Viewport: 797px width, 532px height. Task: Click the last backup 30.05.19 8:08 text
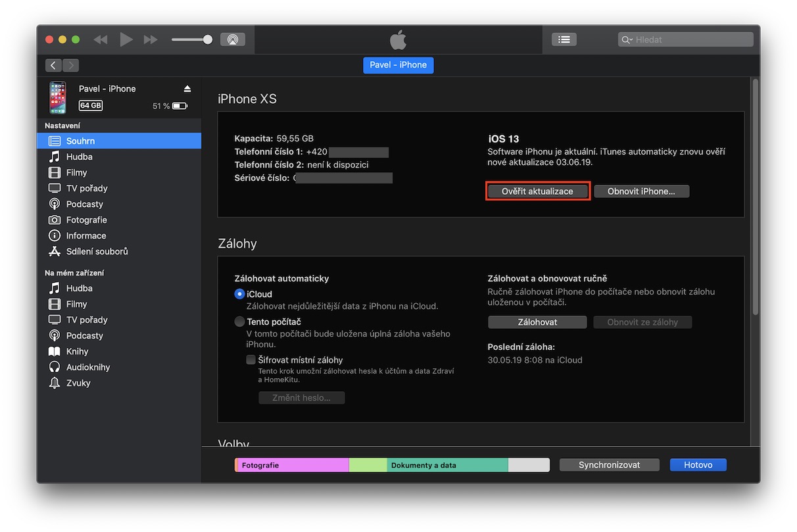(535, 360)
